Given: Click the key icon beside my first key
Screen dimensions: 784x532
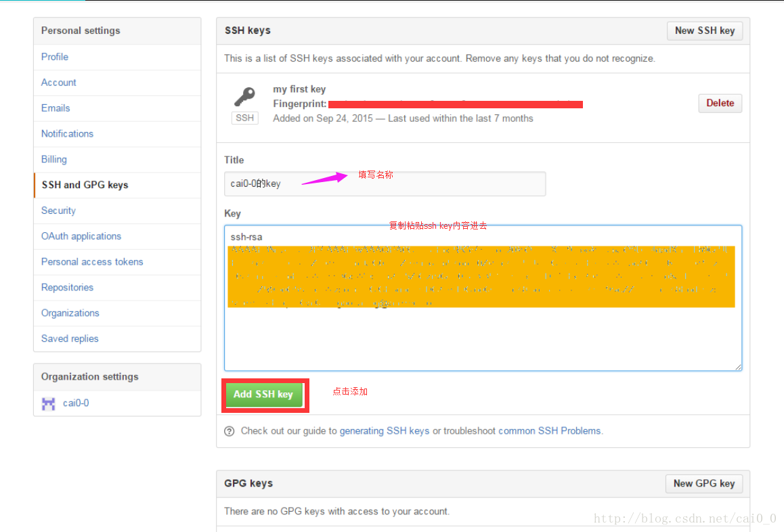Looking at the screenshot, I should [x=244, y=96].
